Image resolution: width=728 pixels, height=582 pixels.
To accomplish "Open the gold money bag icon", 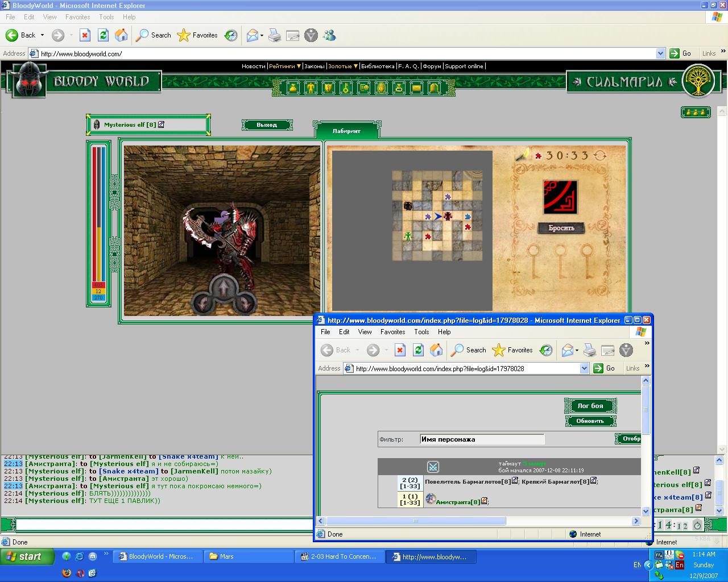I will click(293, 88).
